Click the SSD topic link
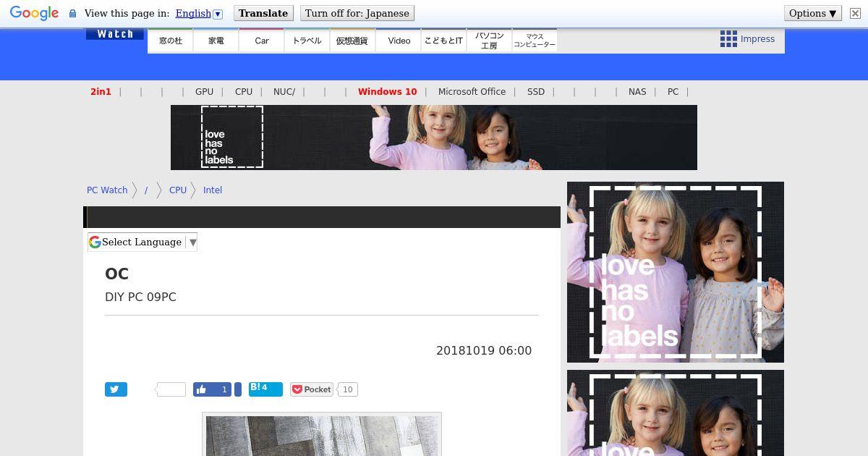 point(536,92)
